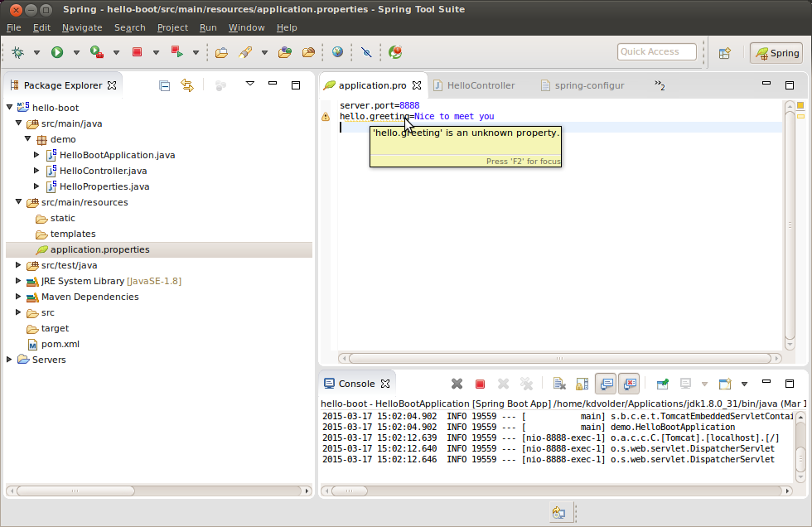Open Console view dropdown arrow
Image resolution: width=812 pixels, height=527 pixels.
pos(744,384)
